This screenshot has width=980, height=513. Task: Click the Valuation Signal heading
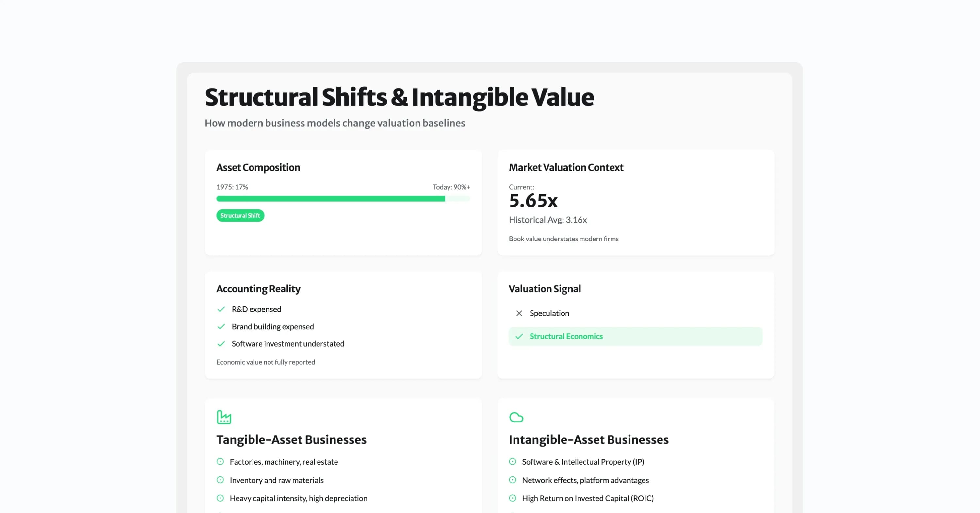(x=545, y=289)
